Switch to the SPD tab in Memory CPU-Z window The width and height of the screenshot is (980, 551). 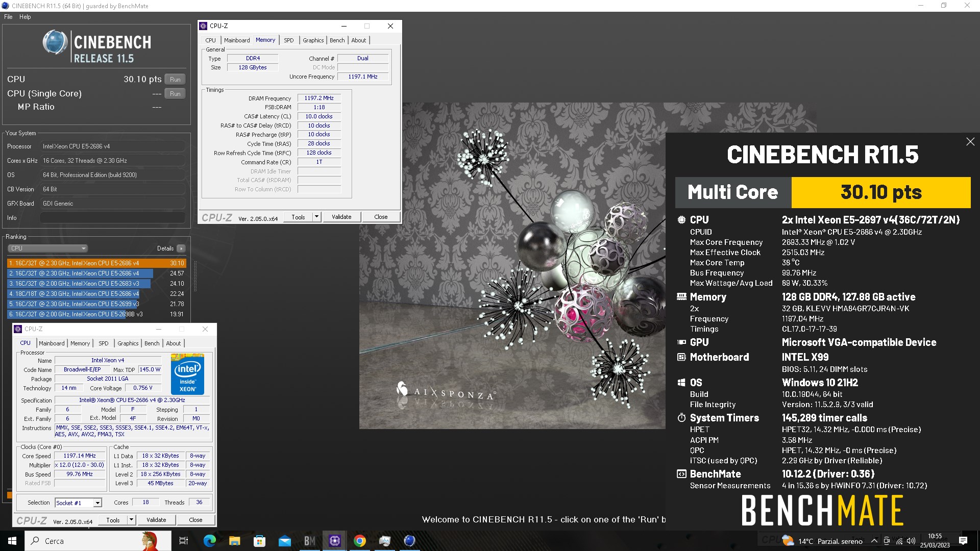(289, 40)
